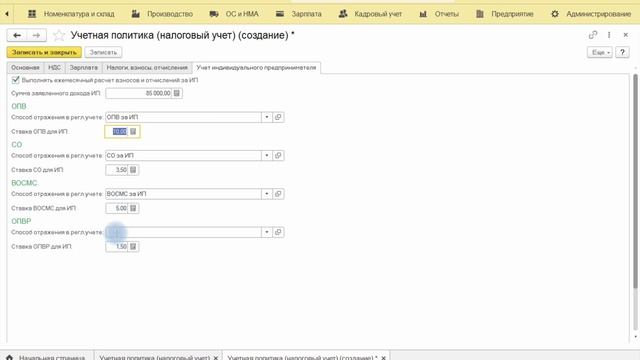Click the ВОСМС section heading
The width and height of the screenshot is (640, 360).
pos(24,183)
